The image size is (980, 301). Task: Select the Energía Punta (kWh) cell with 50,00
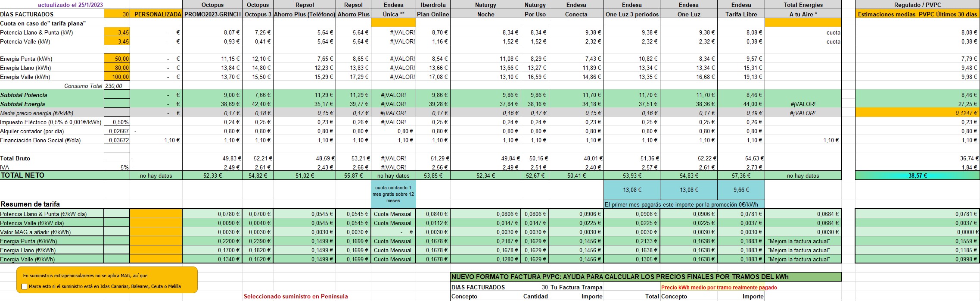click(x=117, y=59)
